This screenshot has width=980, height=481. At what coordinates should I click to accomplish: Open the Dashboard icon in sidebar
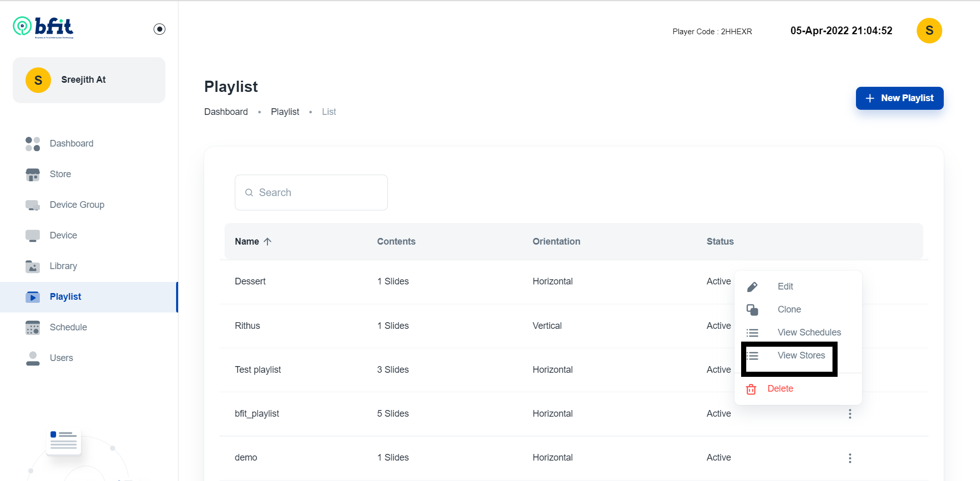point(33,143)
